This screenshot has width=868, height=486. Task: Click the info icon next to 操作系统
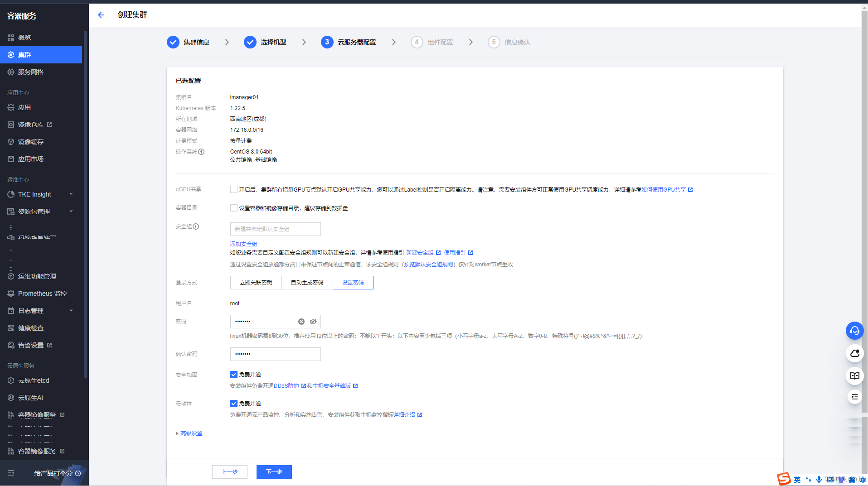tap(201, 152)
